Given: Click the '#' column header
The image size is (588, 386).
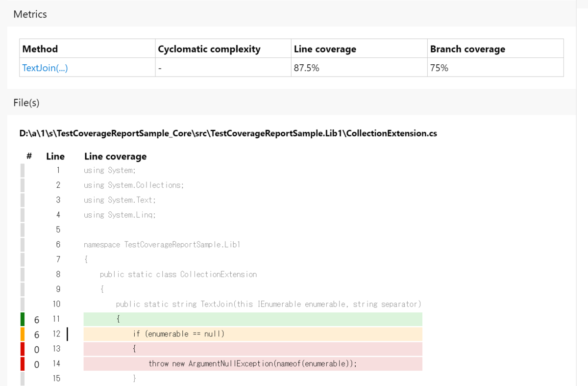Looking at the screenshot, I should tap(29, 156).
